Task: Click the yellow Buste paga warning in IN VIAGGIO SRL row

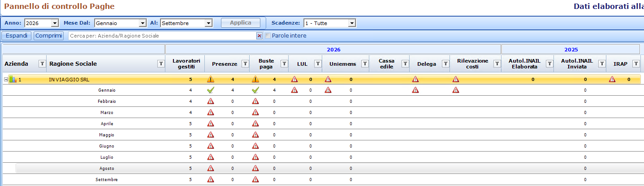Action: click(x=255, y=79)
